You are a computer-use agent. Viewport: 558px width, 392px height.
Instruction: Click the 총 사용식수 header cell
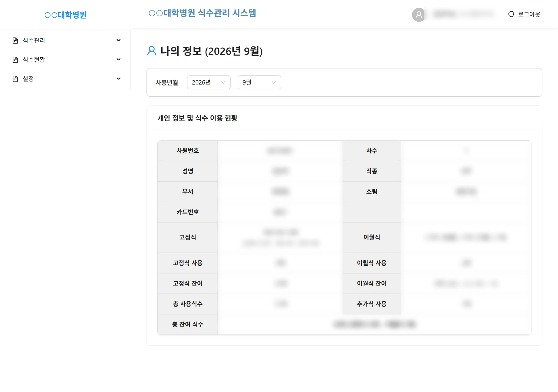[x=188, y=304]
